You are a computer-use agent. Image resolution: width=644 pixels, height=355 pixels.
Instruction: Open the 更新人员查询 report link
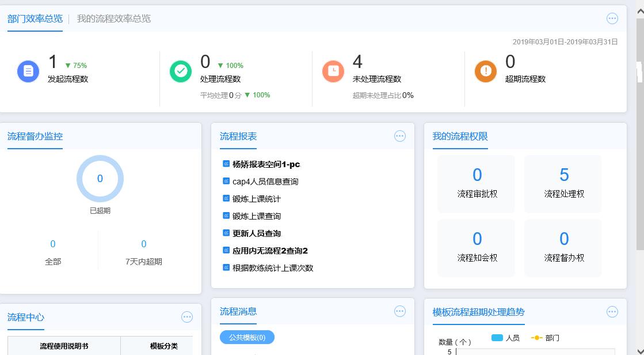252,233
